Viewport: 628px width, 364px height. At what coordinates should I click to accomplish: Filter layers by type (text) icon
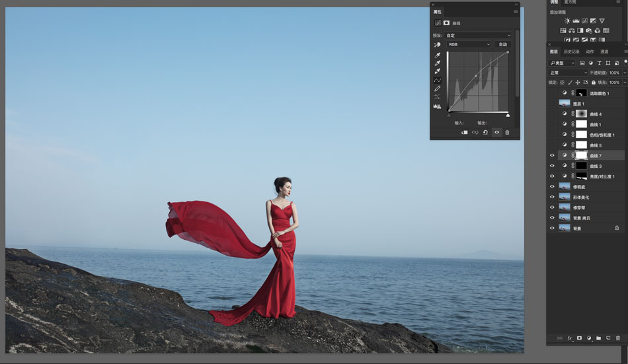[x=599, y=63]
